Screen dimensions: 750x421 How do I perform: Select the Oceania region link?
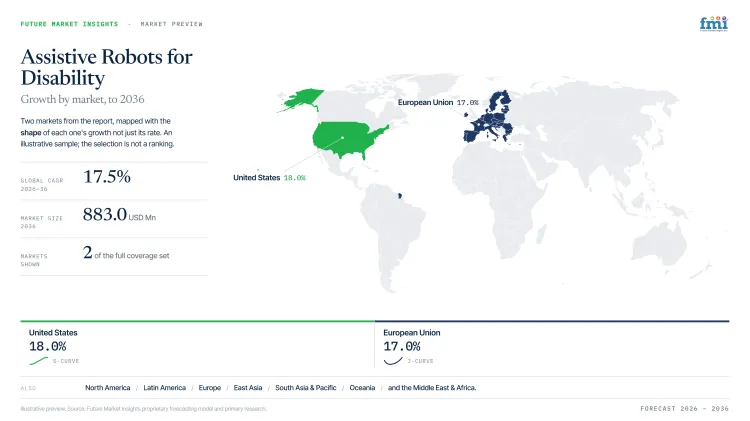pyautogui.click(x=362, y=388)
